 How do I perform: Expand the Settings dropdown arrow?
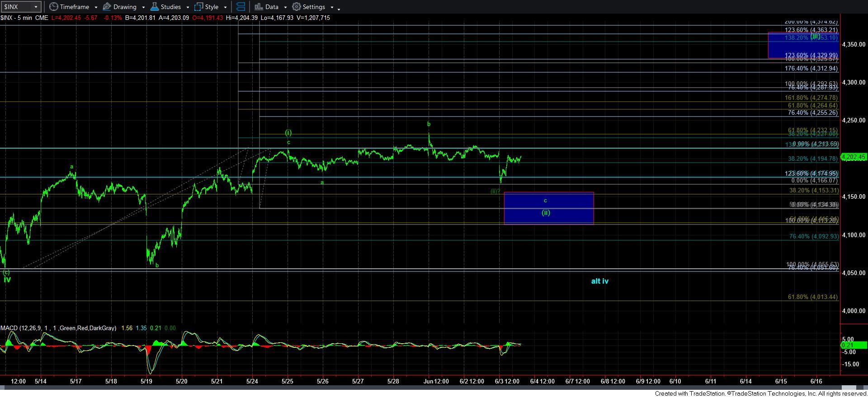(x=332, y=7)
